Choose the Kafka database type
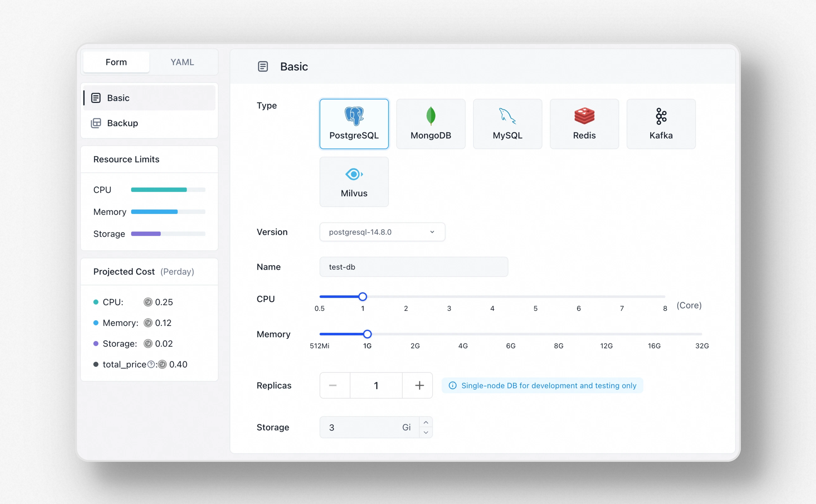Viewport: 816px width, 504px height. 661,124
